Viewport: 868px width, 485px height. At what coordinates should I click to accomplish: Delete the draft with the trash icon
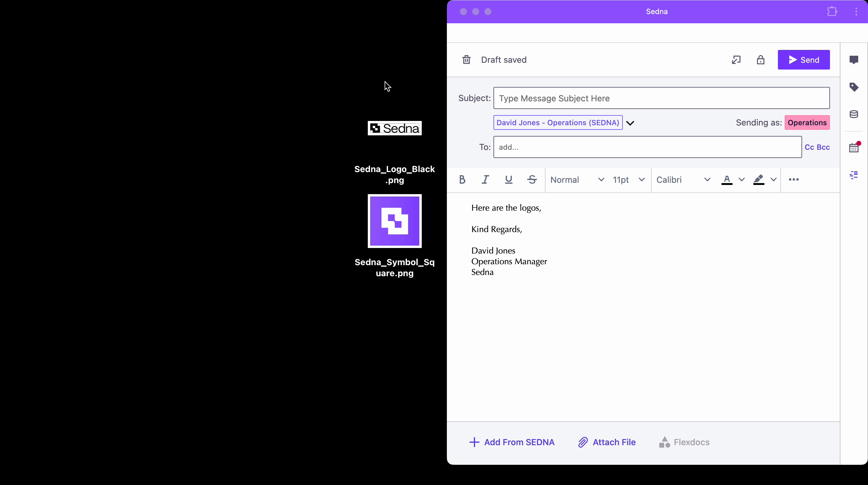[466, 60]
